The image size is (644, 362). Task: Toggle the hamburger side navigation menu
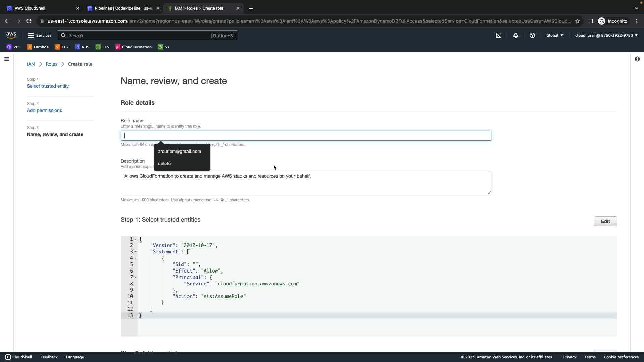pyautogui.click(x=7, y=59)
